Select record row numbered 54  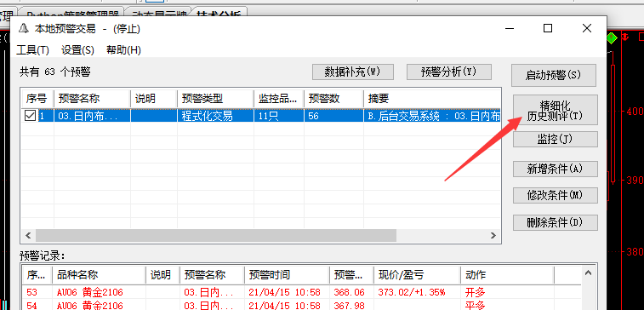point(301,305)
